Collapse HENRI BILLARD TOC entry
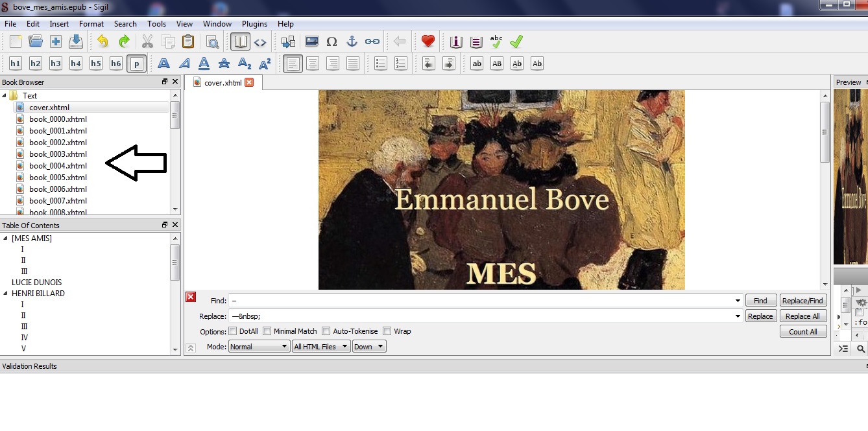The image size is (868, 431). click(x=5, y=294)
